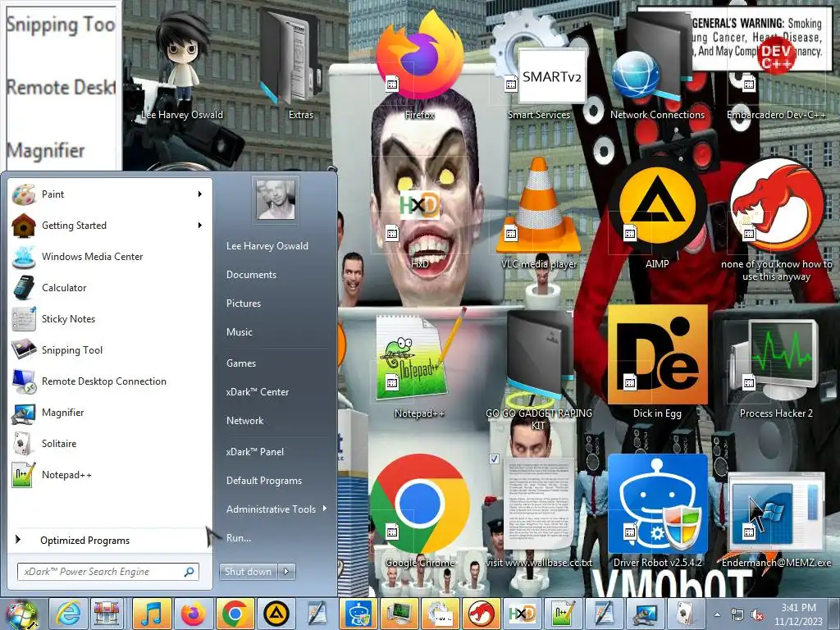Open Solitaire from the Start menu

(110, 444)
